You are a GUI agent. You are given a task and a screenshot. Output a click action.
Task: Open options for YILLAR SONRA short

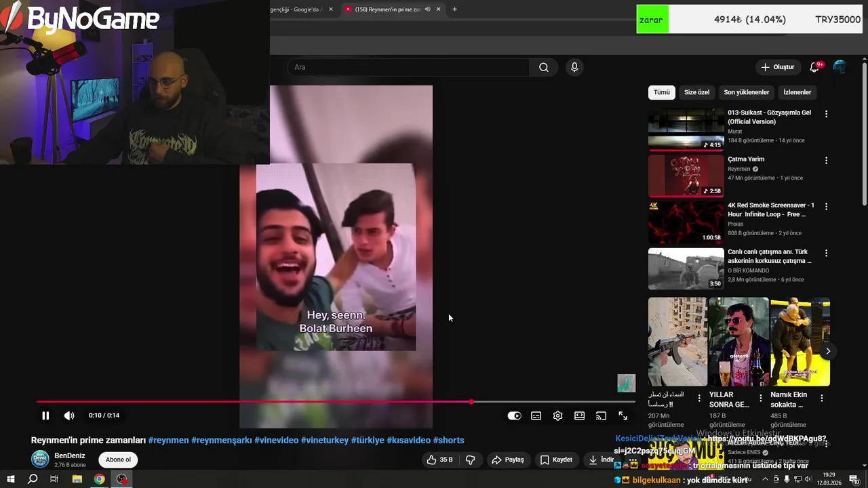tap(760, 398)
